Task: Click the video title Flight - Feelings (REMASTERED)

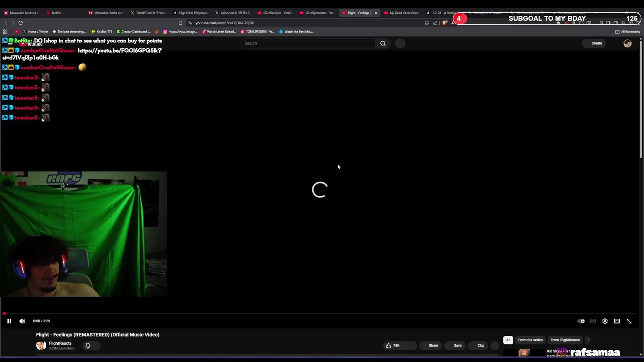Action: [x=98, y=335]
